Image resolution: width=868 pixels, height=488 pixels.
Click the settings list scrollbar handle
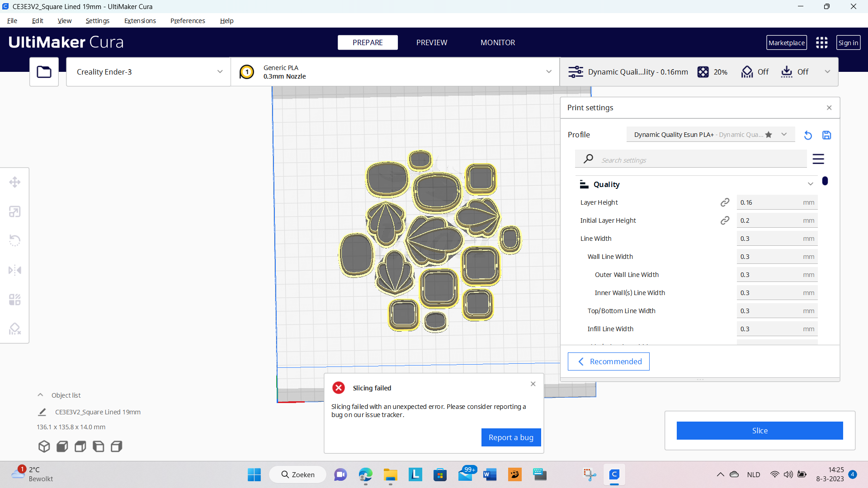pos(825,181)
